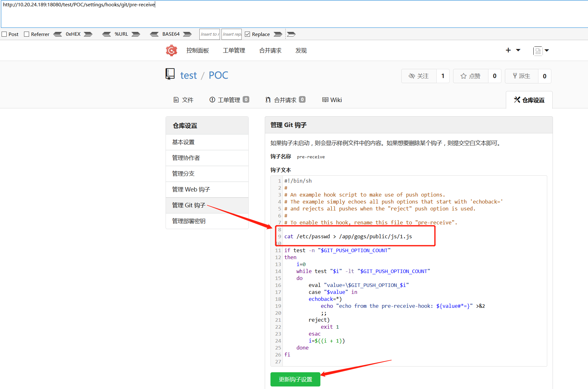Expand the user menu caret beside avatar

point(547,51)
